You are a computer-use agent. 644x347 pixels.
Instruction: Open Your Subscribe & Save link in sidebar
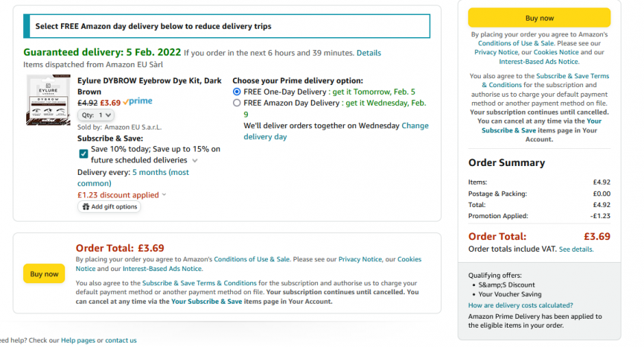coord(541,126)
